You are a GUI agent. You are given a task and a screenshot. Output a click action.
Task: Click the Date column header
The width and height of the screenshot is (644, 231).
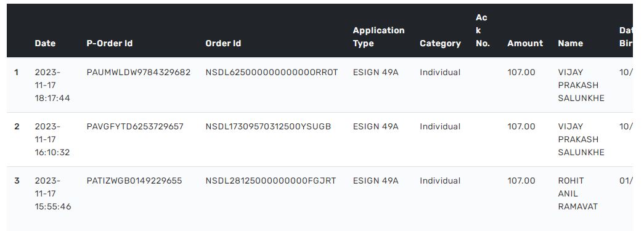(x=45, y=44)
